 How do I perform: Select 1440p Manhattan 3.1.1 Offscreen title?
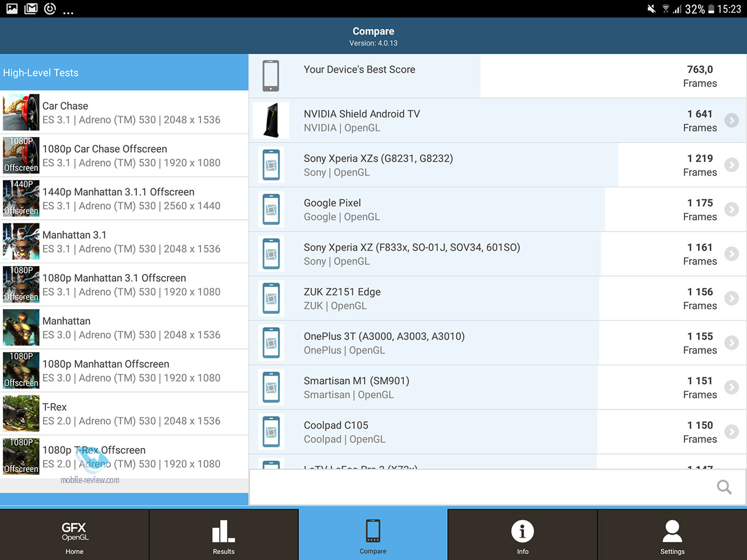118,192
